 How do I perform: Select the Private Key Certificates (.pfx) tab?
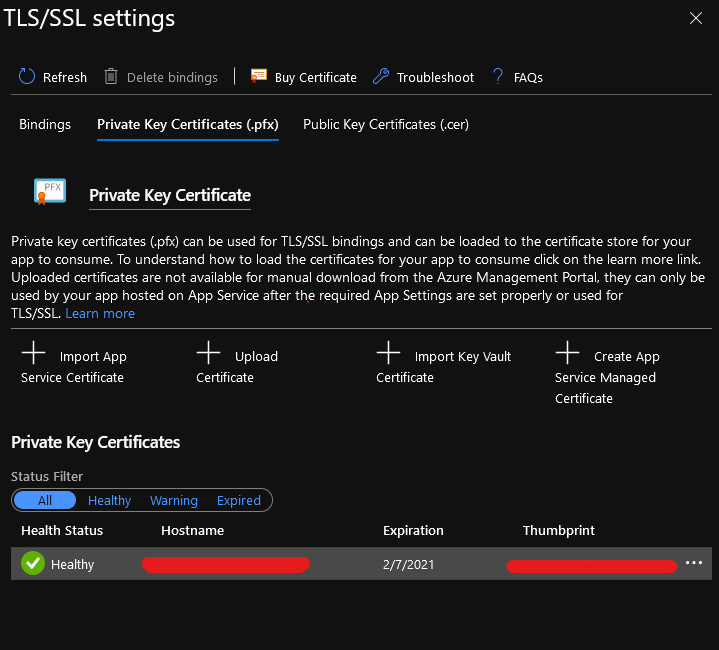click(x=188, y=124)
